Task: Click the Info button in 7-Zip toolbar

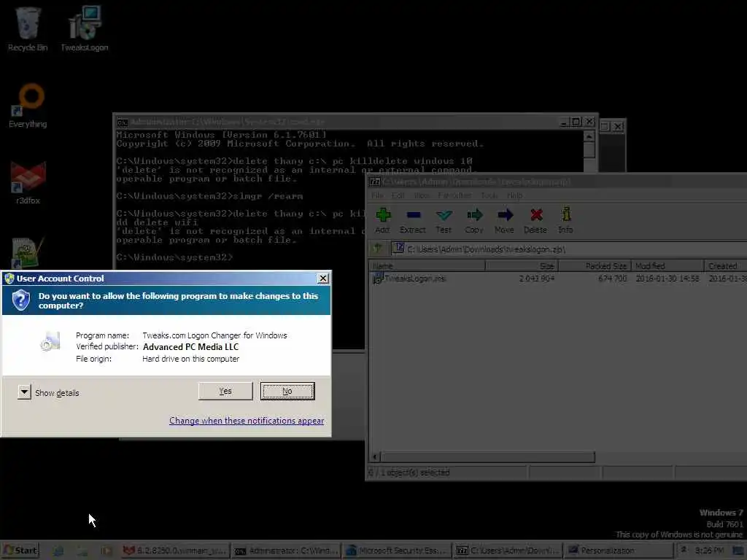Action: (x=565, y=220)
